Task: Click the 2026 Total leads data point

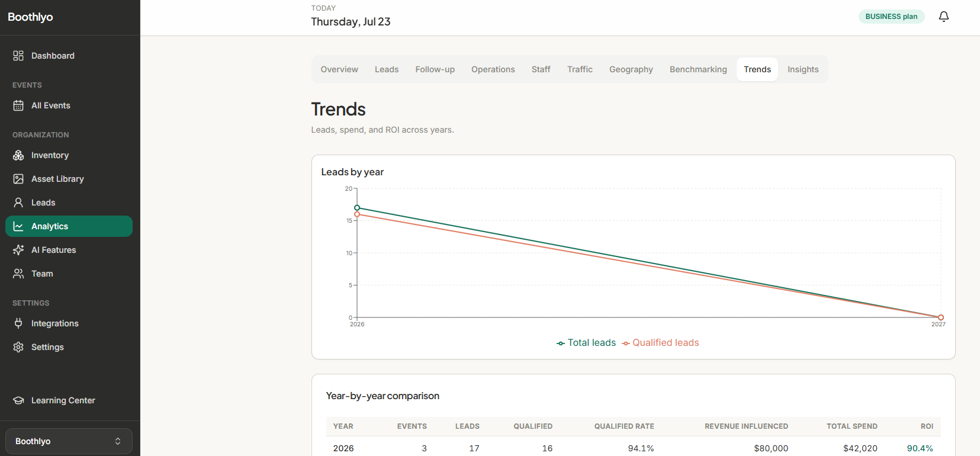Action: (x=357, y=208)
